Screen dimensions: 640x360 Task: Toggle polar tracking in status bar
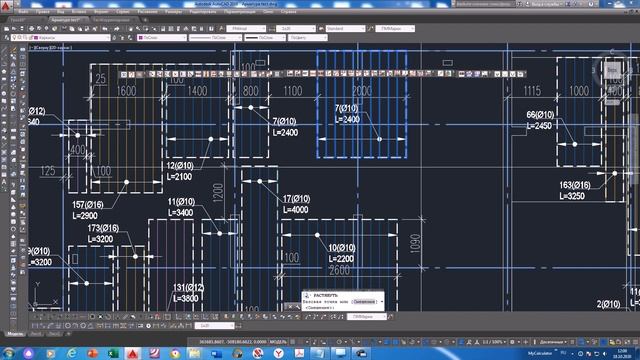click(339, 342)
